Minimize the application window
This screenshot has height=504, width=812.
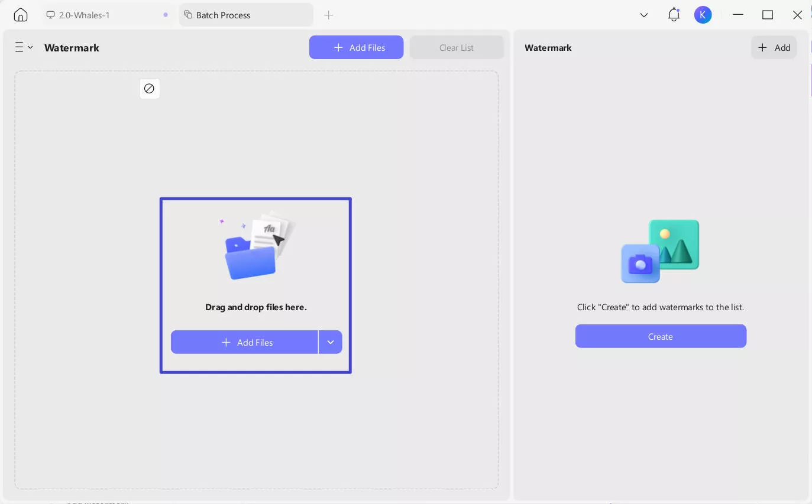(x=738, y=15)
